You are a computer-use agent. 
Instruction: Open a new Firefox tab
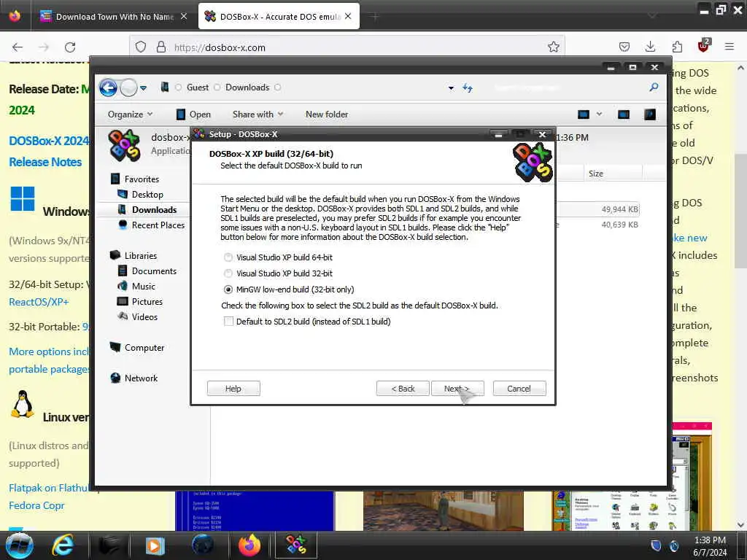(x=375, y=17)
